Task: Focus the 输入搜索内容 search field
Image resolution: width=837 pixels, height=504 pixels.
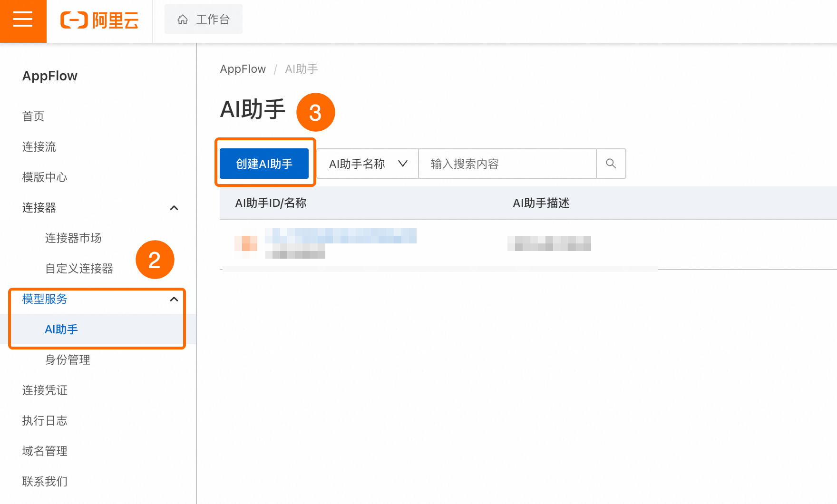Action: point(507,164)
